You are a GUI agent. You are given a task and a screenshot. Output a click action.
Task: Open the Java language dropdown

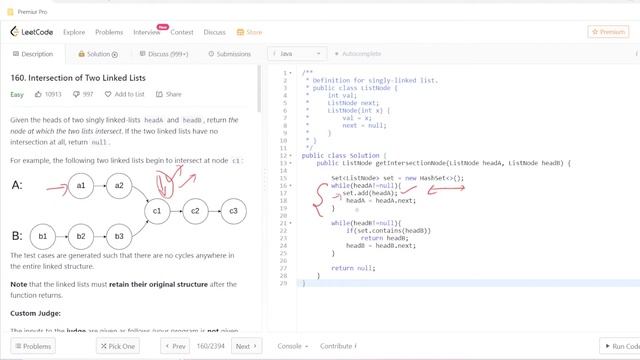[x=297, y=53]
